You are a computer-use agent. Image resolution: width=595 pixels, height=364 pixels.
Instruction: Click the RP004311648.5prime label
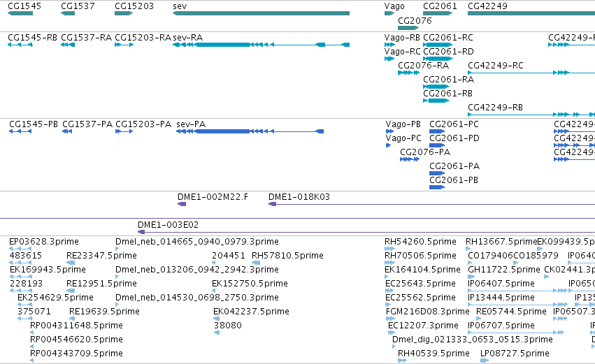[76, 326]
